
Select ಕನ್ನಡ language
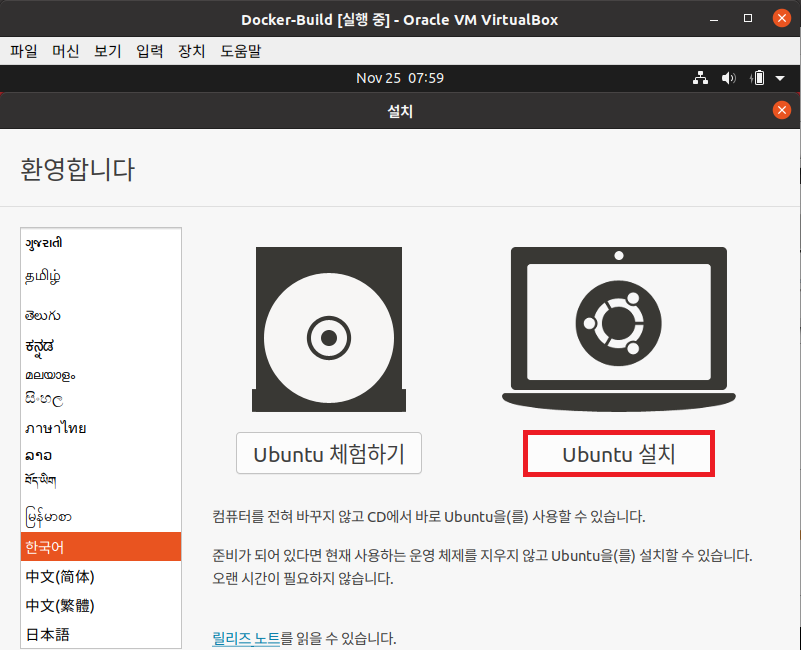click(101, 346)
